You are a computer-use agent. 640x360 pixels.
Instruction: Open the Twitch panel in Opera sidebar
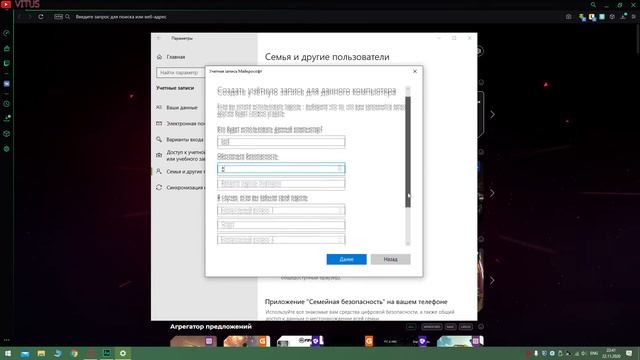coord(7,64)
